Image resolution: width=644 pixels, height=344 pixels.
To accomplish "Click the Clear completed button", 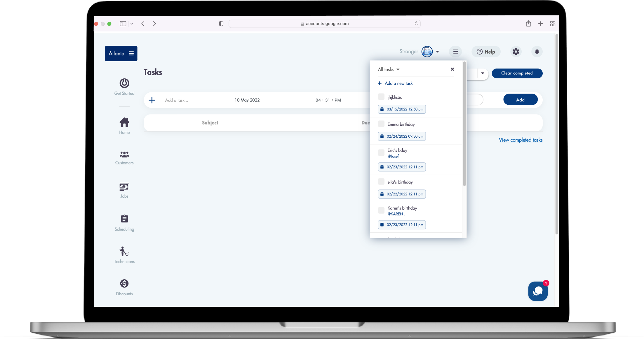I will pos(517,73).
